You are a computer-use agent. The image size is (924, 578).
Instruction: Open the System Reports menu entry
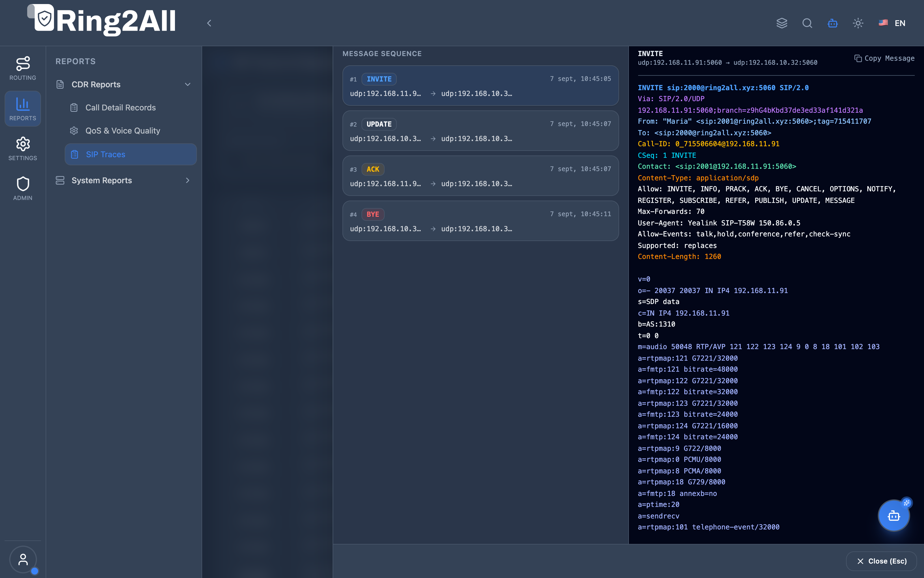pos(124,180)
